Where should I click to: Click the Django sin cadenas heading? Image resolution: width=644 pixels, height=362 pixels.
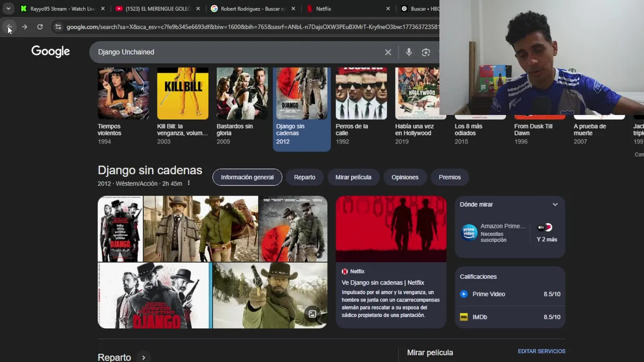click(150, 170)
